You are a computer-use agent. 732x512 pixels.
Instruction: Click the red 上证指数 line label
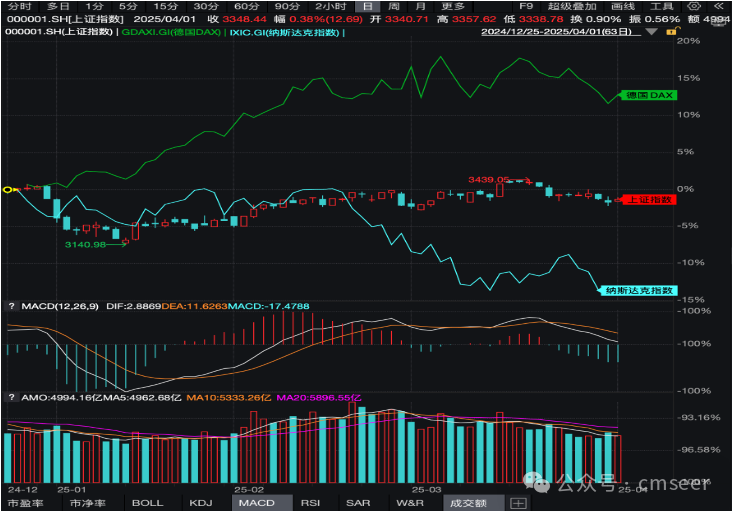click(x=649, y=200)
